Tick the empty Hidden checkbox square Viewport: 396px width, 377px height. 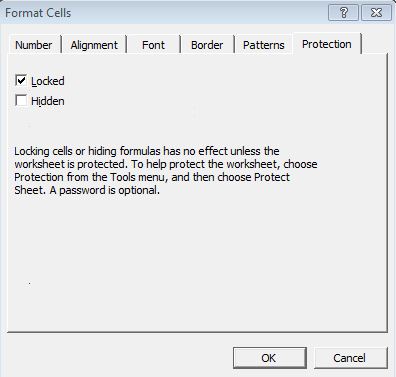(21, 100)
